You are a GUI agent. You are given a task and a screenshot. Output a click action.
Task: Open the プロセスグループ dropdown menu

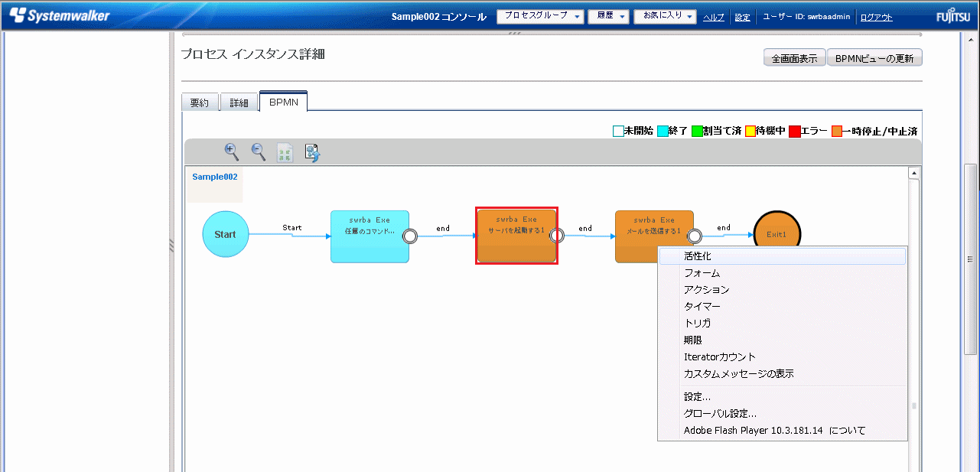pos(540,17)
